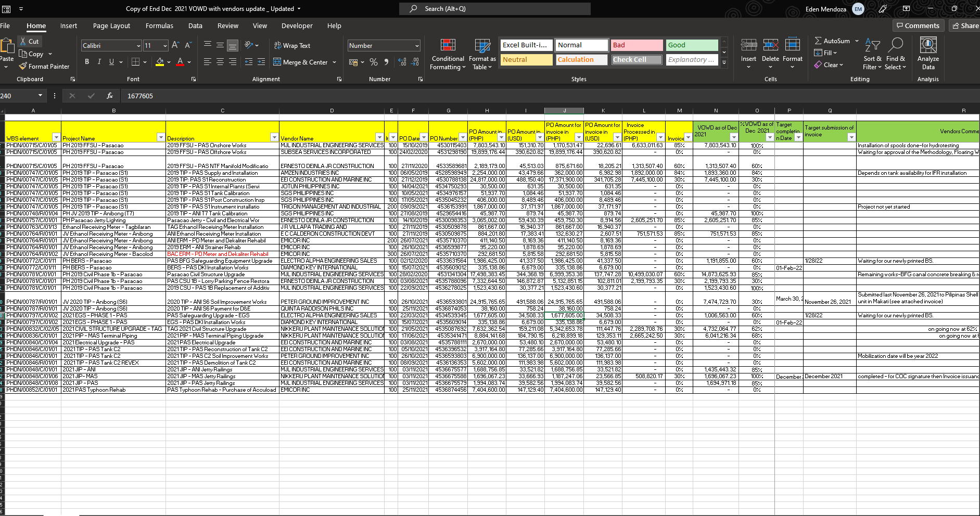Open the Review tab
The image size is (980, 516).
click(228, 25)
